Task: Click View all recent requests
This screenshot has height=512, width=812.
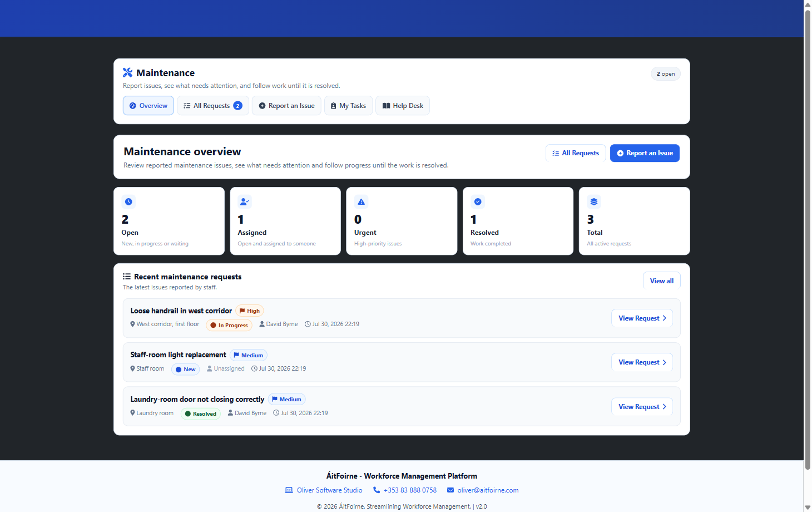Action: click(662, 280)
